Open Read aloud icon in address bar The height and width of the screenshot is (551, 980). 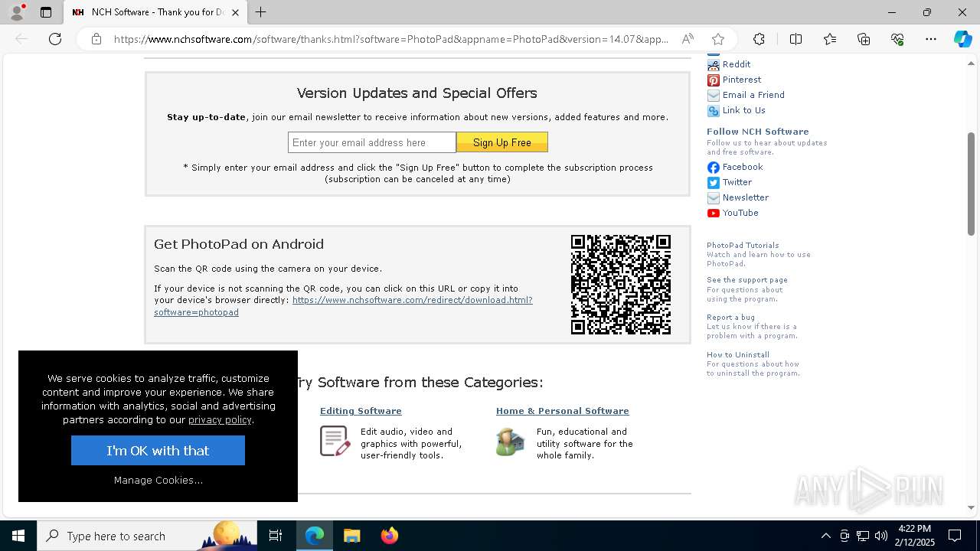pyautogui.click(x=688, y=39)
